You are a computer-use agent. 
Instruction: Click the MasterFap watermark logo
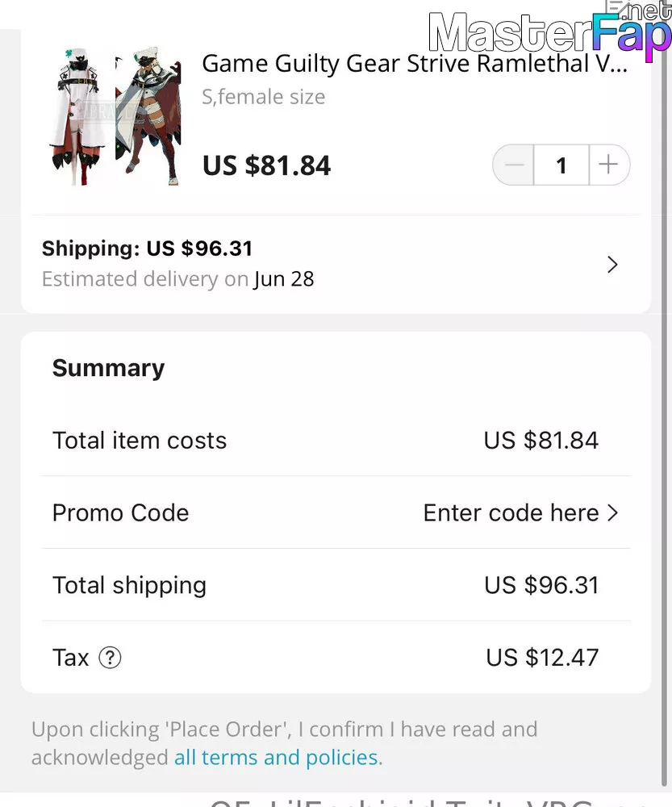click(x=549, y=31)
